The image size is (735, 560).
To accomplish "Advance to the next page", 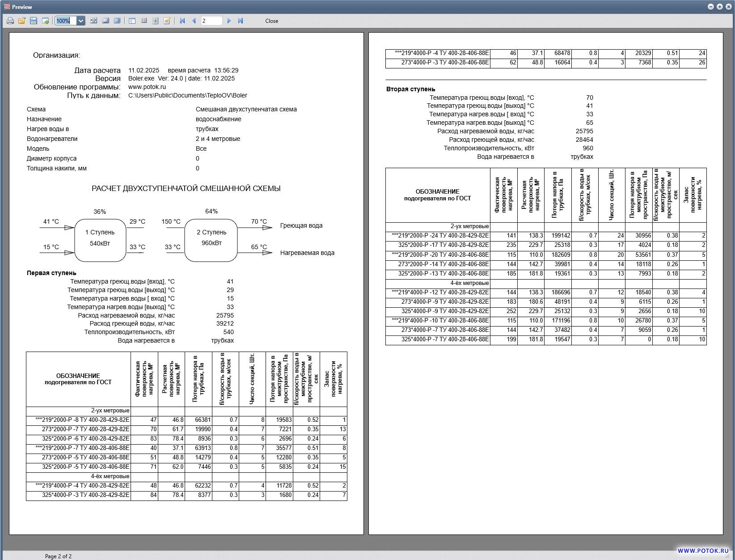I will tap(229, 21).
